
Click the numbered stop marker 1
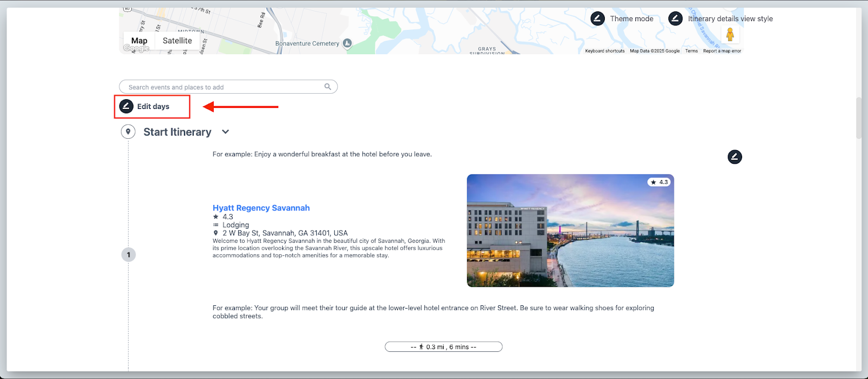129,255
